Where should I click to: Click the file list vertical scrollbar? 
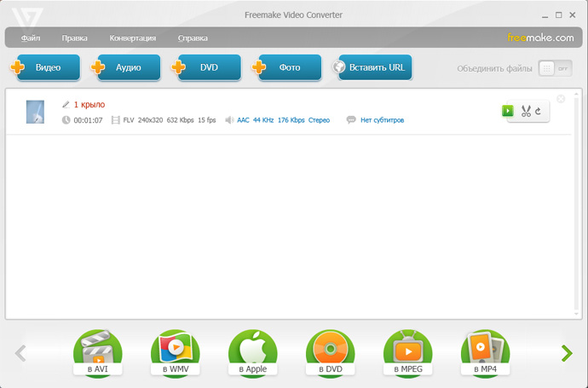tap(576, 204)
